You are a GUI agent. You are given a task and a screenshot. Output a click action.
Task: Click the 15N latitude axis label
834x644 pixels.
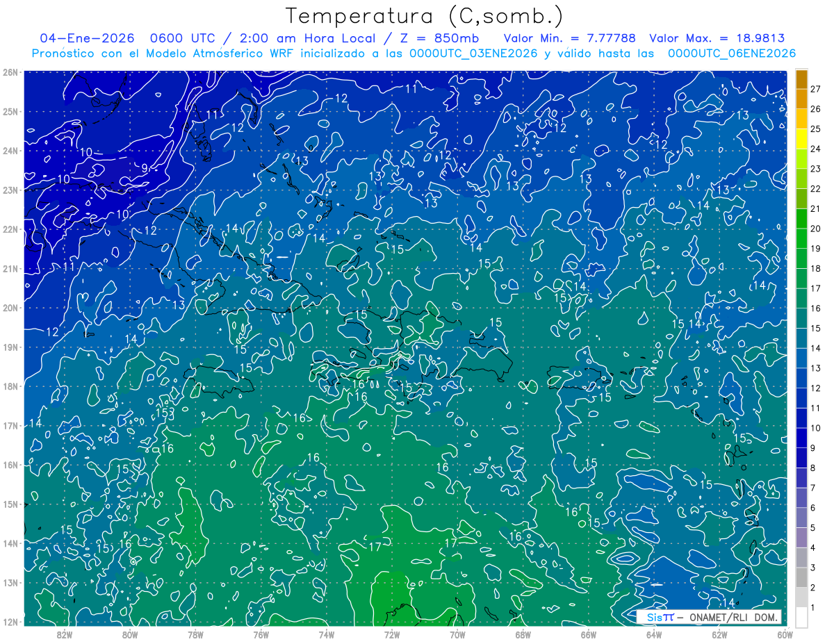click(10, 504)
